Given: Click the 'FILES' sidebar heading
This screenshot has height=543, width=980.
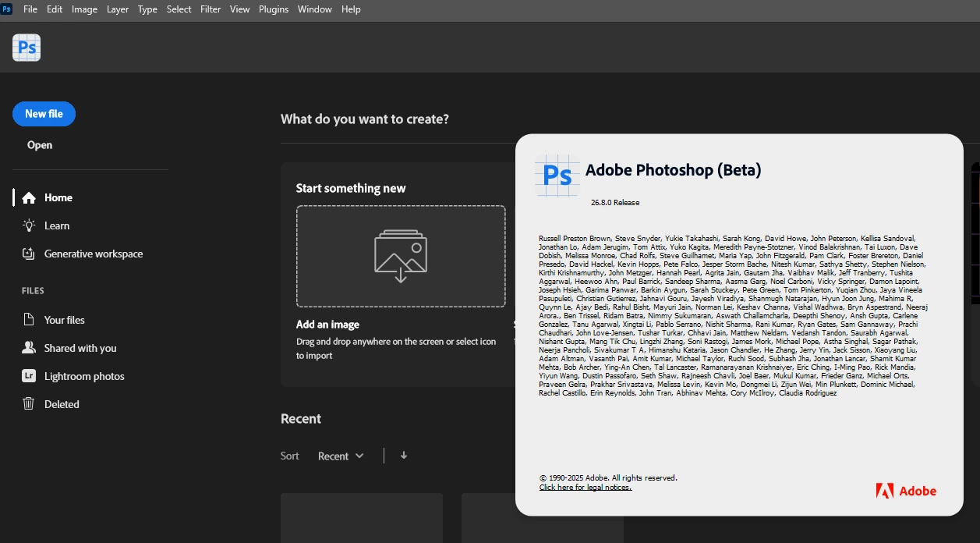Looking at the screenshot, I should (33, 291).
